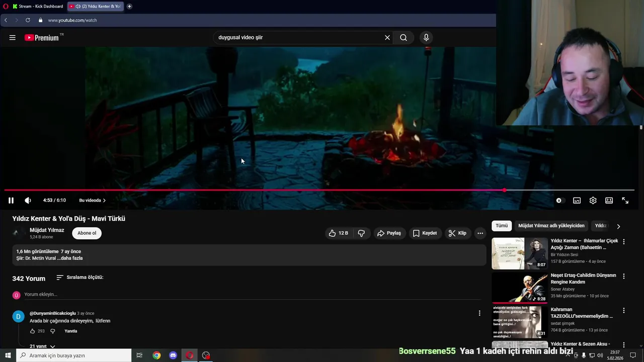Select 'Müjdat Yılmaz adlı yükleyiciden' chip
This screenshot has width=644, height=362.
[x=551, y=226]
